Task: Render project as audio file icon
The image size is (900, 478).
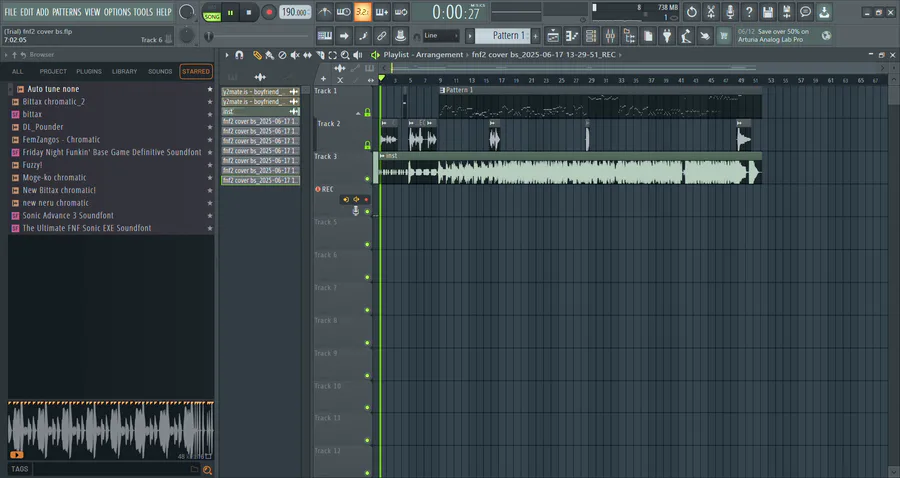Action: [x=786, y=11]
